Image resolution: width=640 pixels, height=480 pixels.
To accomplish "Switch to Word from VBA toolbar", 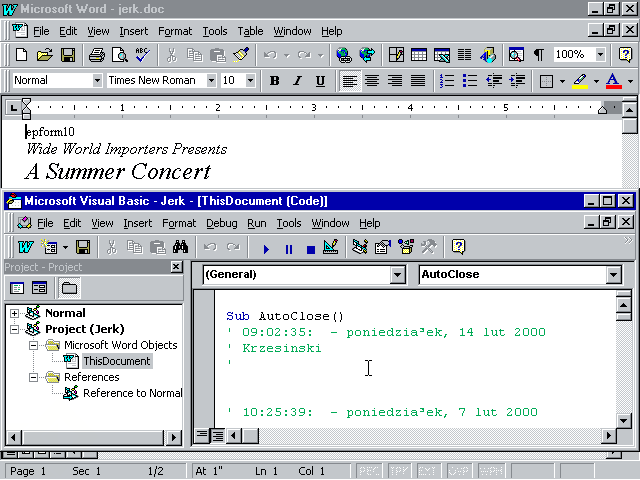I will coord(26,247).
